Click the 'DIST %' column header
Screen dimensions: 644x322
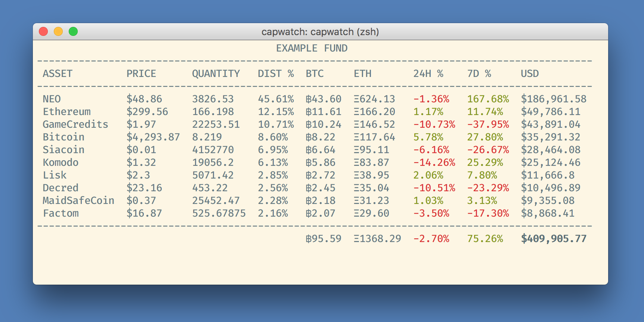[276, 74]
